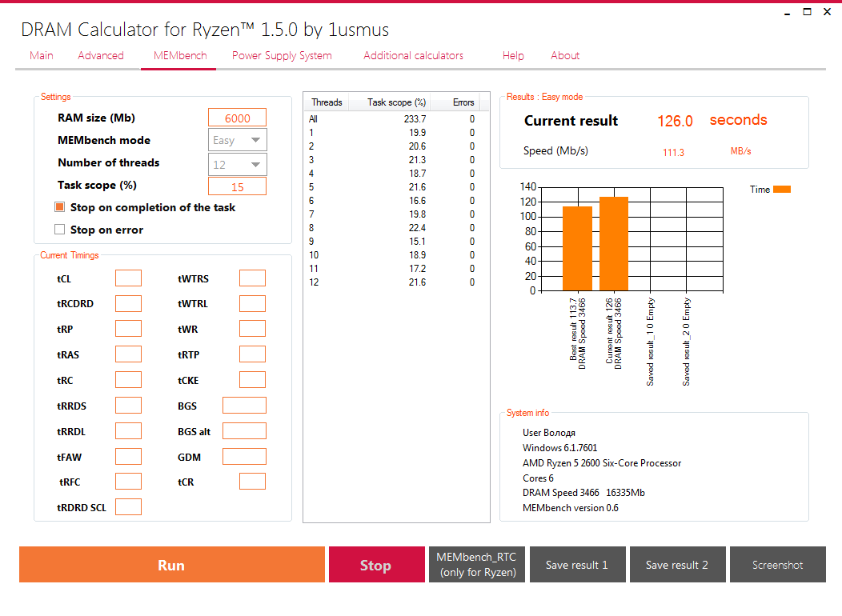Click the tRTP timing field
The image size is (842, 616).
point(252,354)
